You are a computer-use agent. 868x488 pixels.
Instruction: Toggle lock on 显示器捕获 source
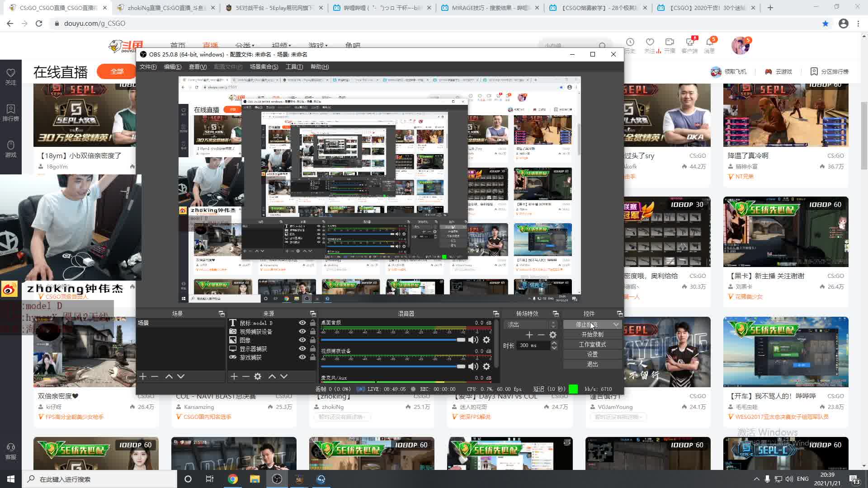pyautogui.click(x=312, y=349)
